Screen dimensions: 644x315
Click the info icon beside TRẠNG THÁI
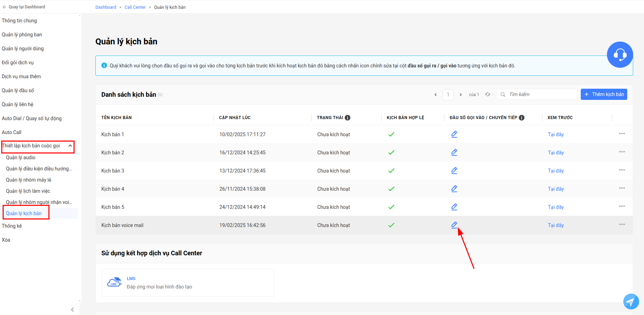click(x=348, y=118)
